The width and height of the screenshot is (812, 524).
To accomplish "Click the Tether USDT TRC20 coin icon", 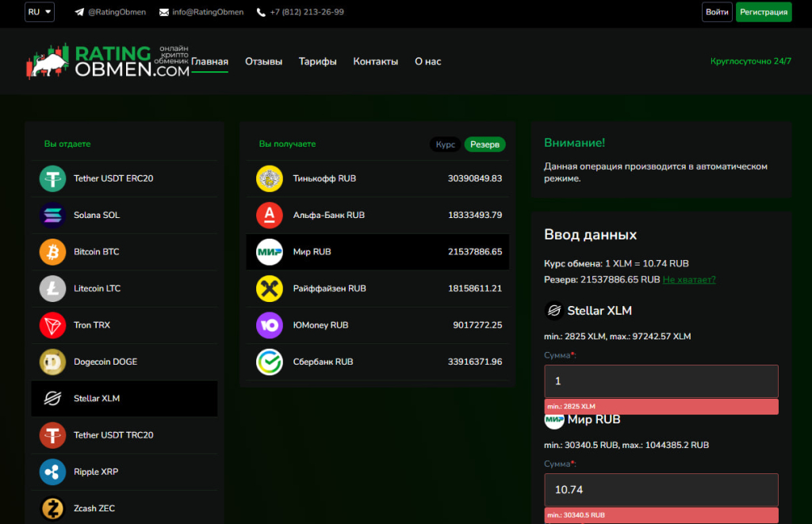I will pyautogui.click(x=53, y=435).
